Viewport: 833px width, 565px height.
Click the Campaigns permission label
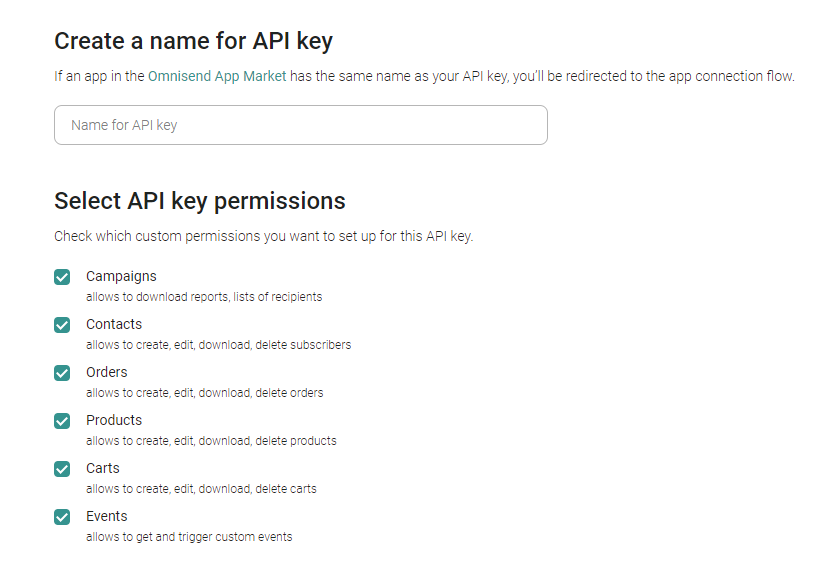121,276
